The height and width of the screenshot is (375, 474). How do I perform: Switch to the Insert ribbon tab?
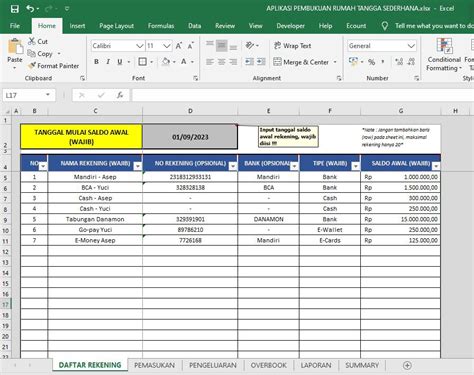click(77, 26)
